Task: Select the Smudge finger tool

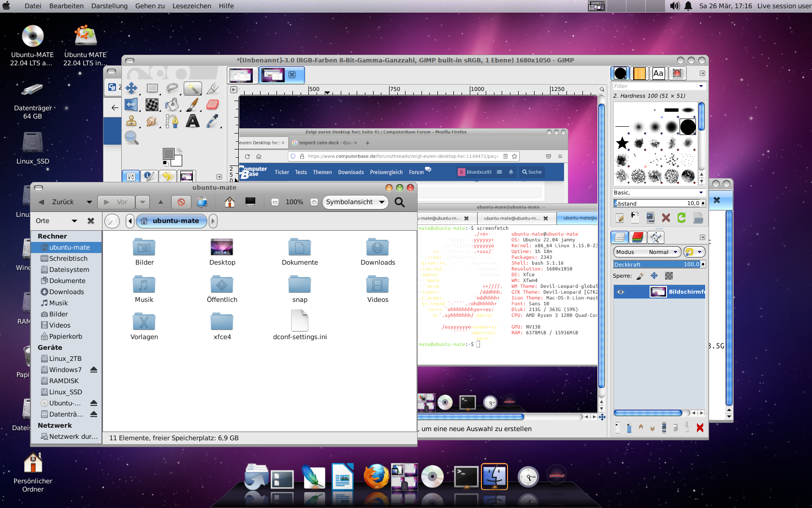Action: 152,121
